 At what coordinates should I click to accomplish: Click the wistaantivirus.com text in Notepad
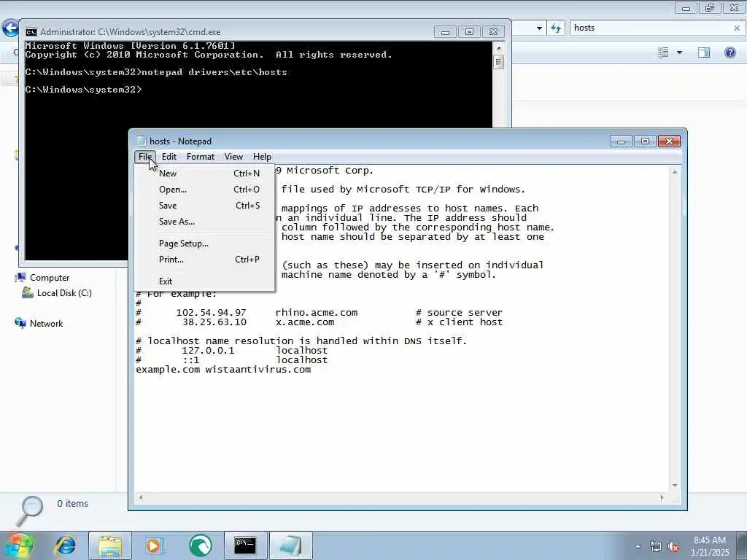[x=258, y=370]
